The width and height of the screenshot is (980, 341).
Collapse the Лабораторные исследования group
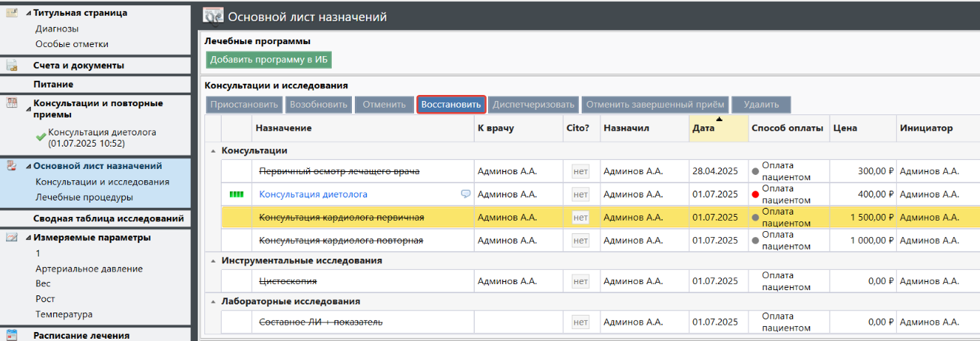[x=213, y=301]
